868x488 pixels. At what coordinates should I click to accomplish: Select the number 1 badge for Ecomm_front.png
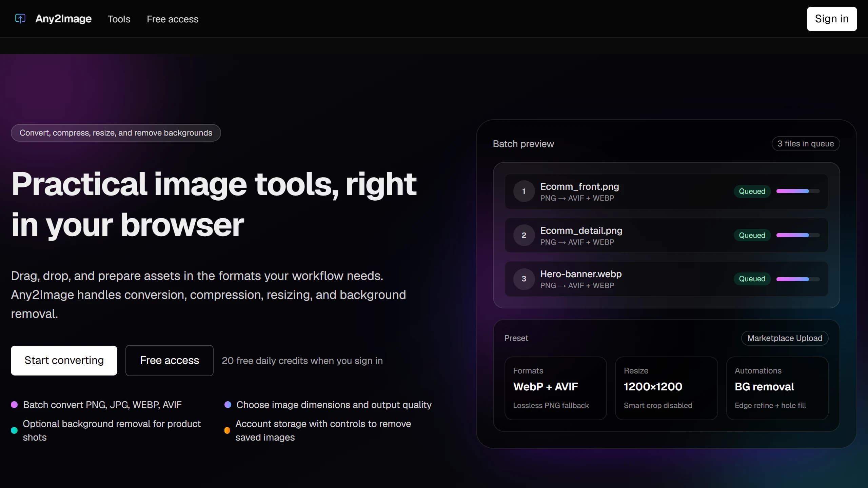[x=524, y=191]
